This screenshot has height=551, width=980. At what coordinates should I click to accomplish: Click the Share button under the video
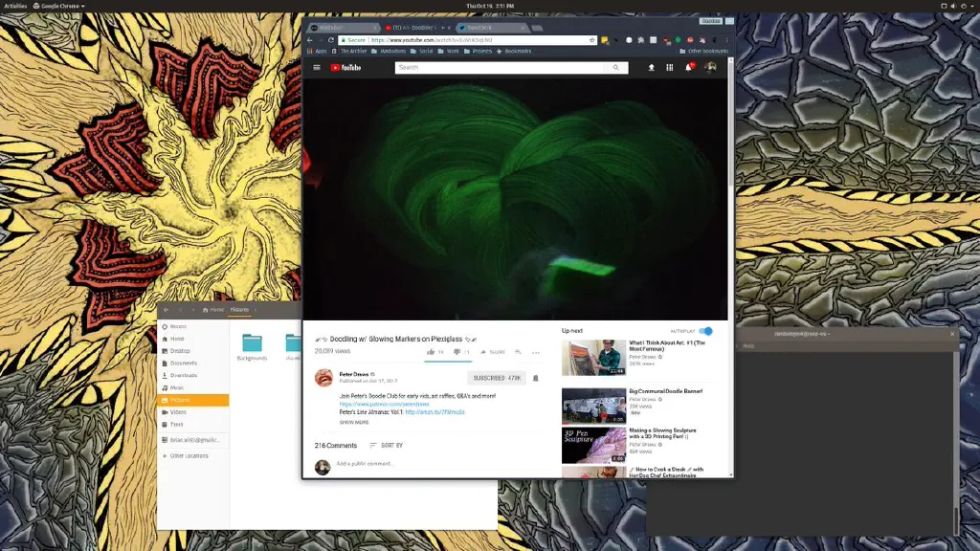click(493, 352)
